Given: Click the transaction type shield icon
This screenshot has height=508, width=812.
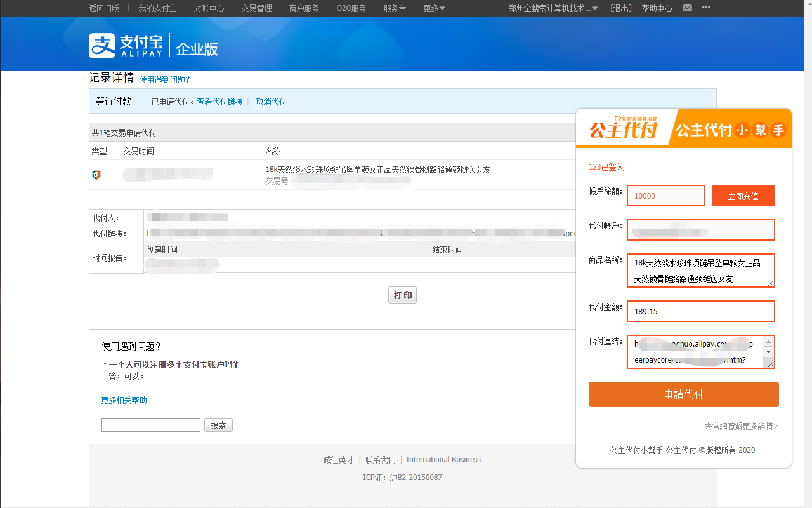Looking at the screenshot, I should [x=96, y=175].
